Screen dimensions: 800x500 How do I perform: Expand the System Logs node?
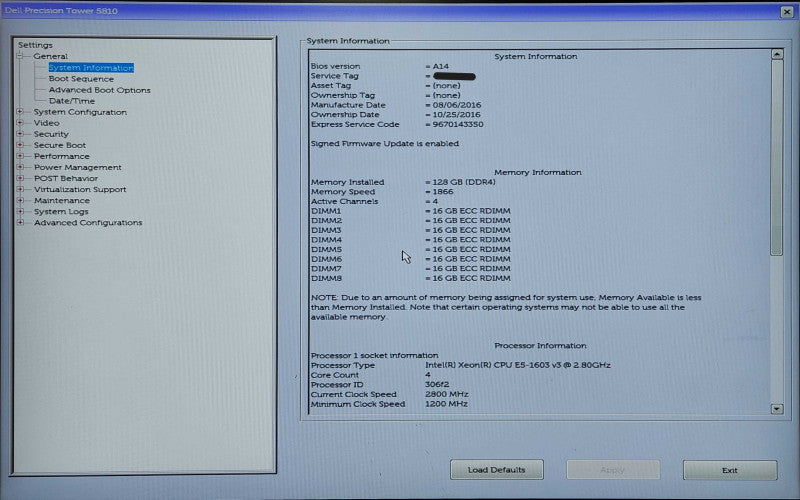(20, 211)
